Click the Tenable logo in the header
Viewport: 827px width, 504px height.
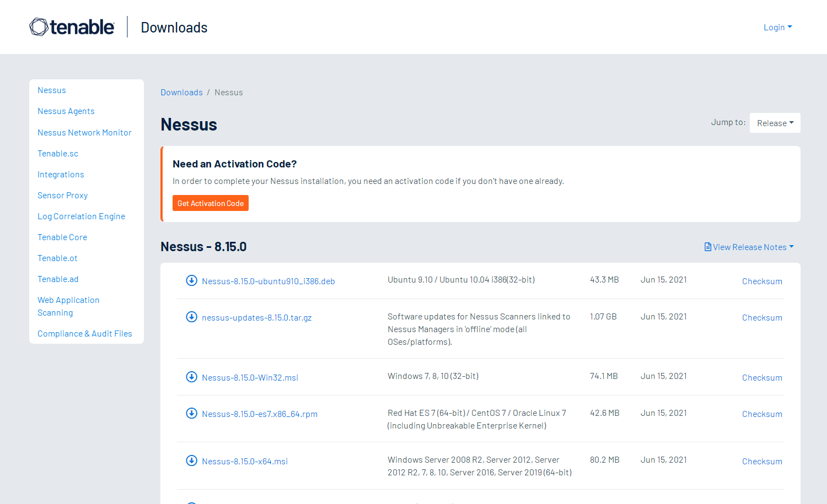pos(72,26)
